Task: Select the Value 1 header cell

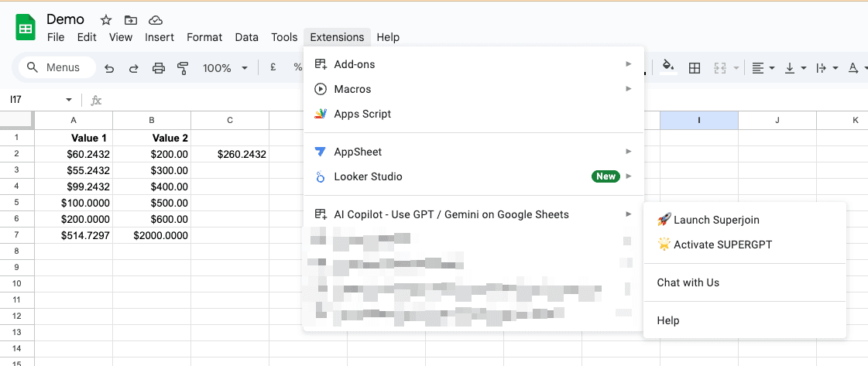Action: 74,138
